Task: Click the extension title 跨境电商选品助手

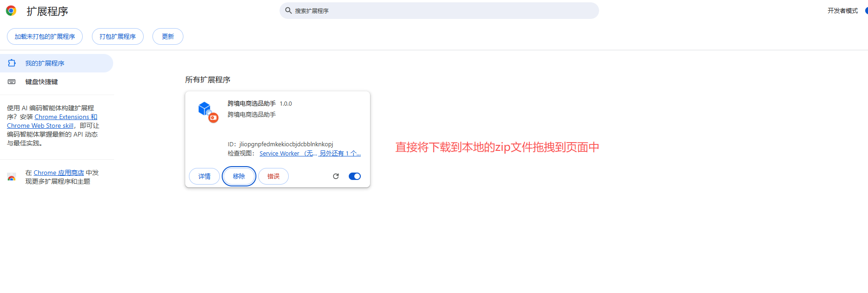Action: click(x=252, y=103)
